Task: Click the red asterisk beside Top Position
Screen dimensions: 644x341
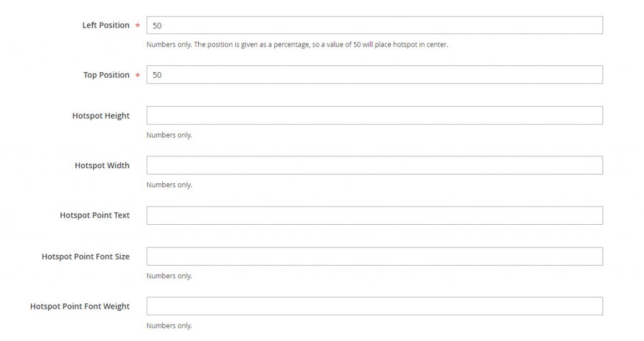Action: point(137,75)
